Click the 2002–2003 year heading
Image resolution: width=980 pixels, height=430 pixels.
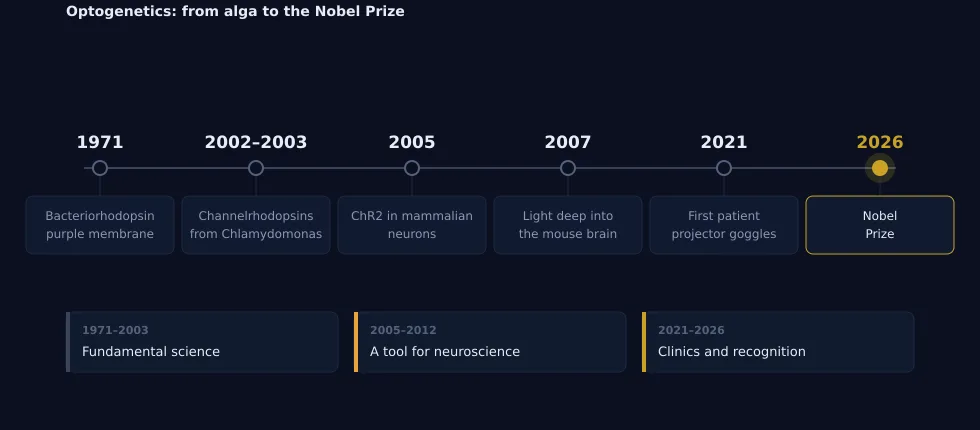click(256, 142)
